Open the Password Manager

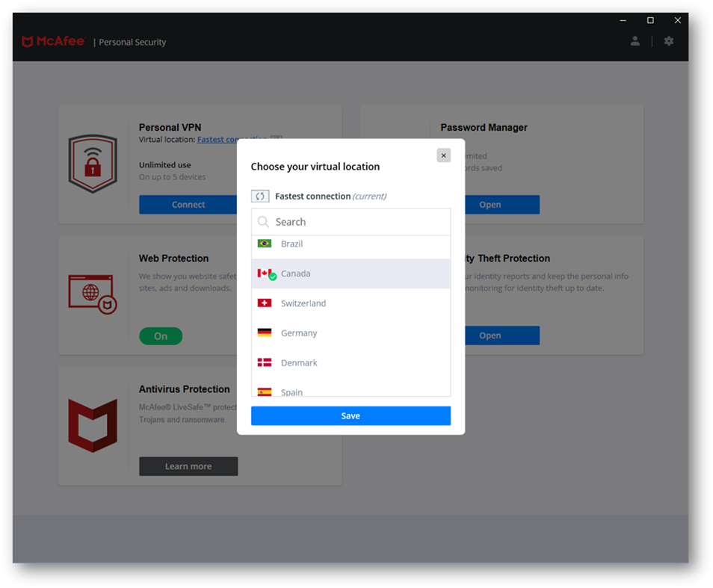tap(501, 205)
